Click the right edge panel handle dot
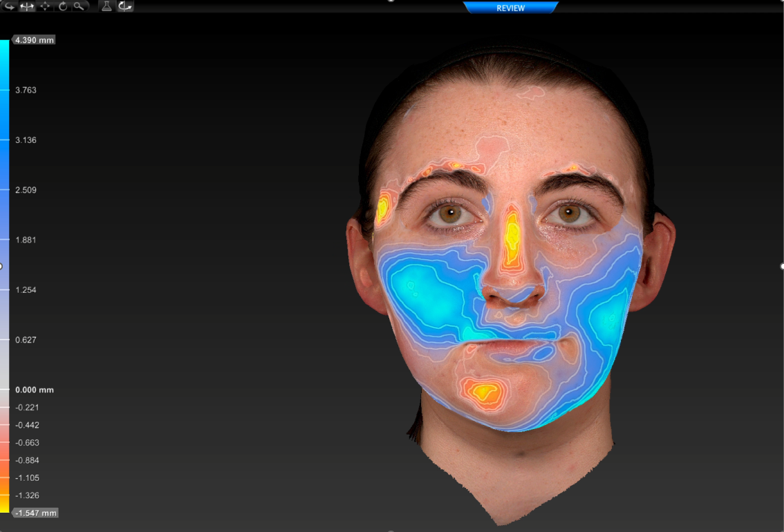784x532 pixels. [x=782, y=266]
